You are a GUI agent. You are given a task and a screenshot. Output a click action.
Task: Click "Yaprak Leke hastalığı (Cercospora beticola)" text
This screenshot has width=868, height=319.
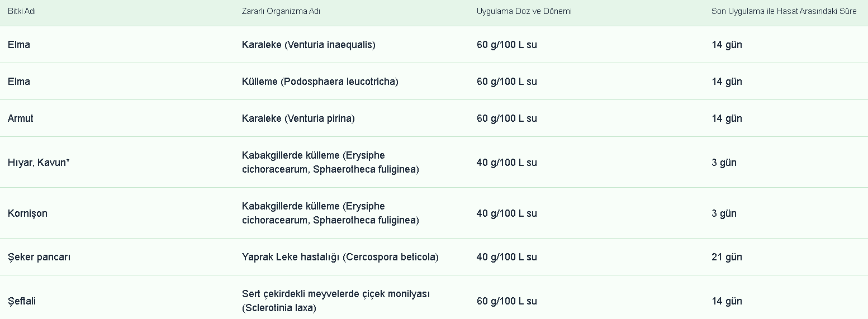point(340,257)
